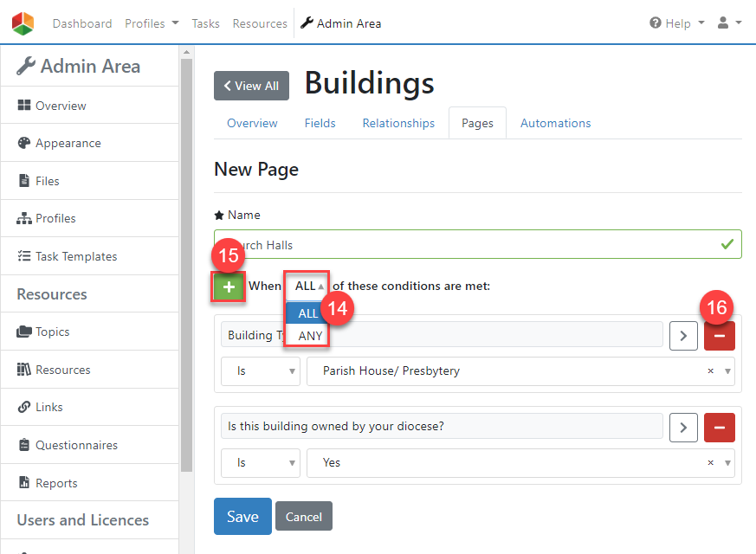Remove the diocese ownership condition with red minus
The width and height of the screenshot is (756, 554).
(x=719, y=427)
